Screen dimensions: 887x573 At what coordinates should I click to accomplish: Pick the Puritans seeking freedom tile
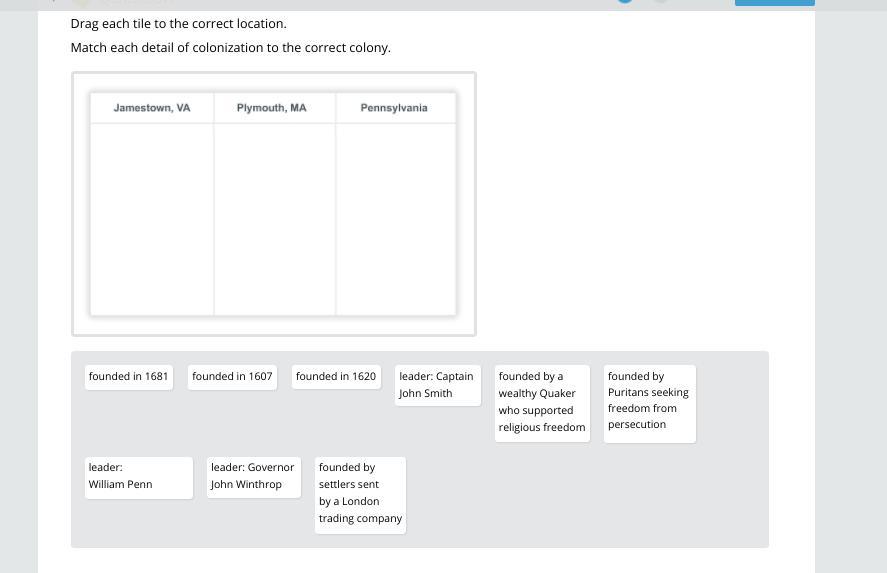tap(649, 403)
